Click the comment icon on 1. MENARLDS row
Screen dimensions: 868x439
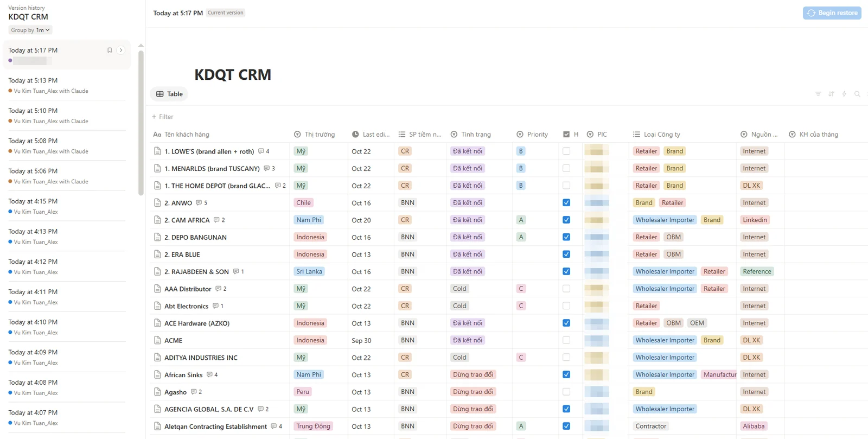(x=266, y=169)
